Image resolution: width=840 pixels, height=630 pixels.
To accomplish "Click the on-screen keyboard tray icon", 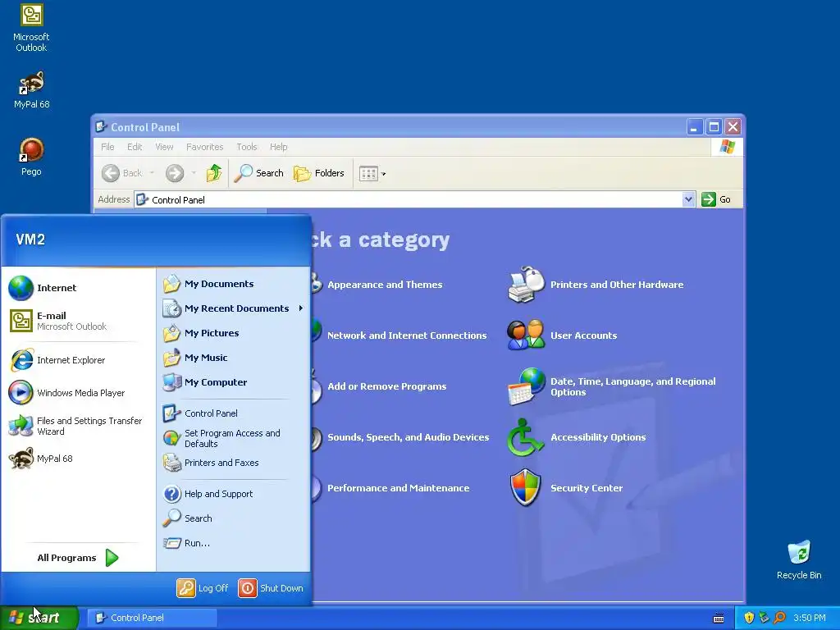I will pyautogui.click(x=719, y=619).
